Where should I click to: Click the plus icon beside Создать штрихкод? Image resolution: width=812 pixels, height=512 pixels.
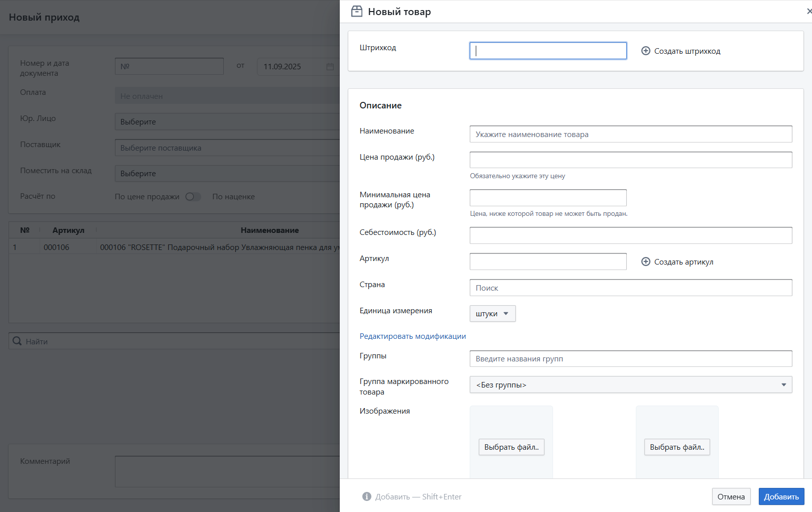point(646,51)
